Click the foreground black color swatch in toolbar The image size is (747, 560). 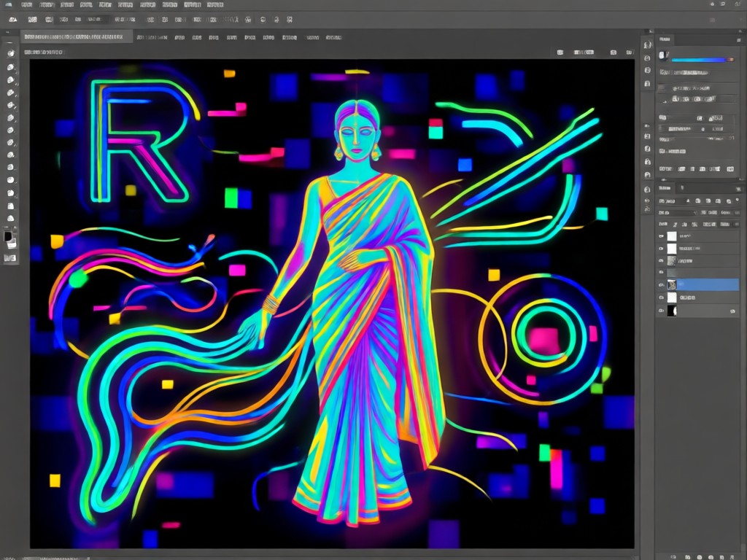coord(8,236)
